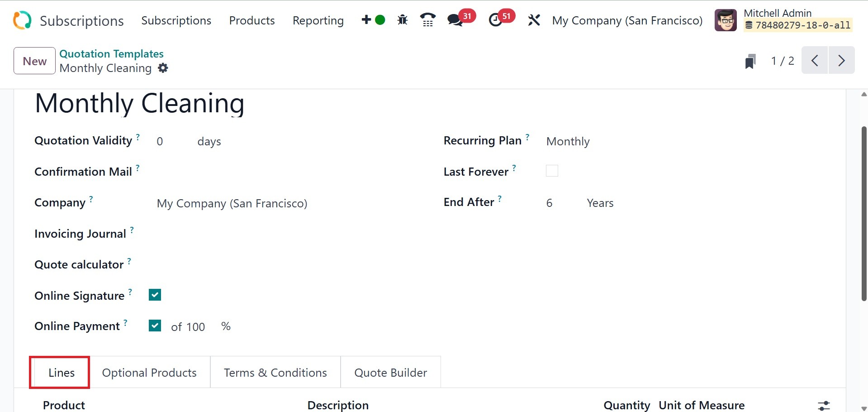Viewport: 868px width, 412px height.
Task: Click the New button
Action: (x=34, y=61)
